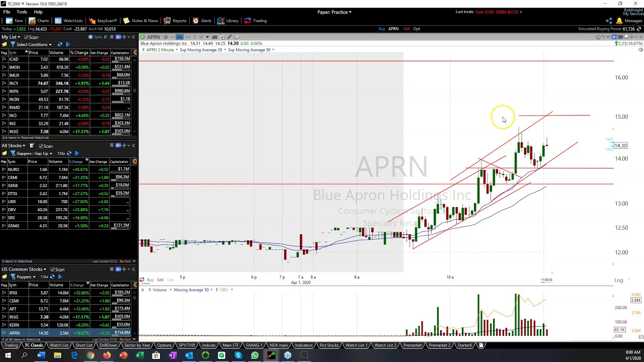Create a New item from the toolbar
Screen dimensions: 644x362
coord(14,21)
